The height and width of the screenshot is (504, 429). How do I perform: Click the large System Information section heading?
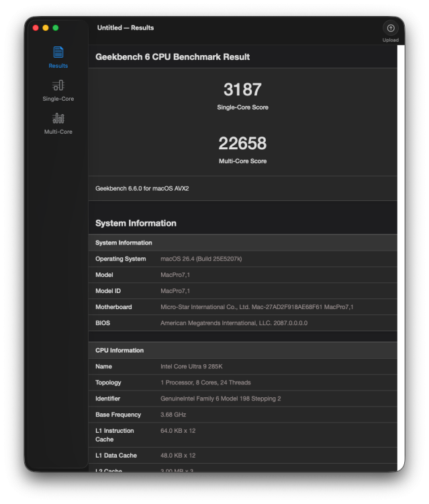click(x=136, y=223)
